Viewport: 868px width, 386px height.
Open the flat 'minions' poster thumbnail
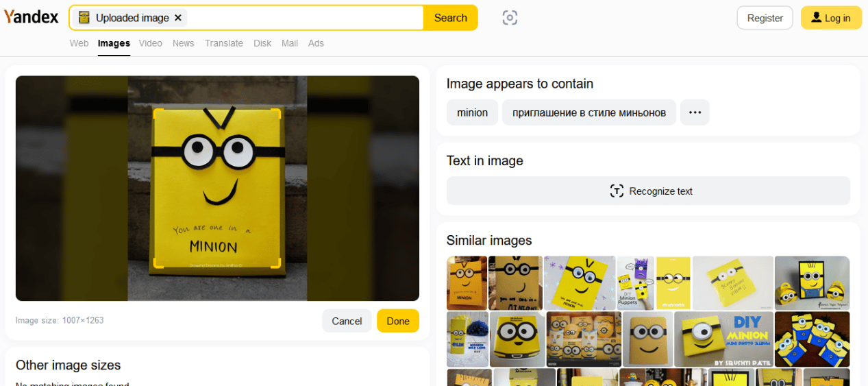click(x=673, y=282)
